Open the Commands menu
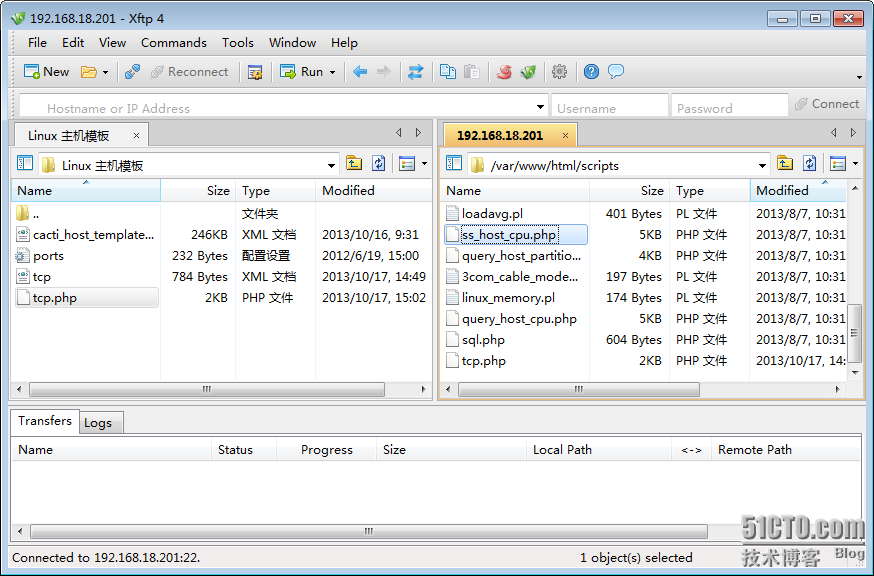 click(x=174, y=43)
